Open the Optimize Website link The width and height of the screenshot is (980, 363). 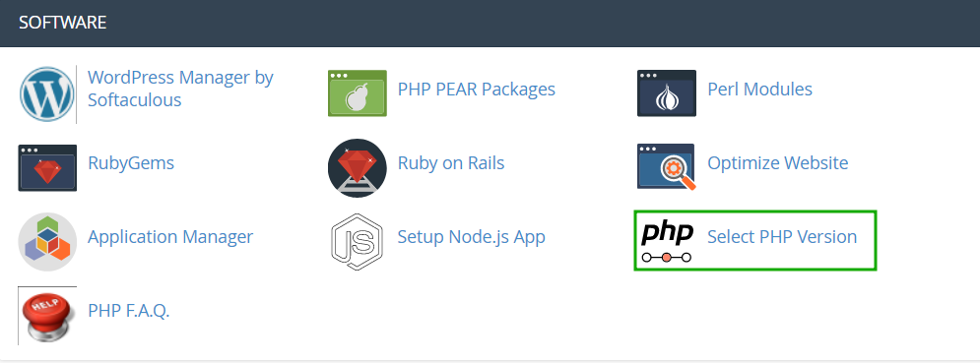tap(777, 163)
